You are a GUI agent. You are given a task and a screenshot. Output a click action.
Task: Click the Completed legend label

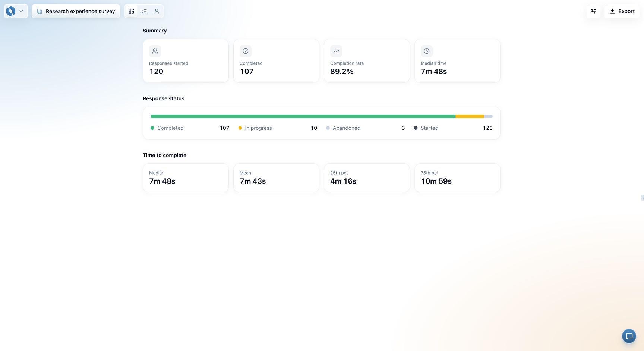point(170,128)
